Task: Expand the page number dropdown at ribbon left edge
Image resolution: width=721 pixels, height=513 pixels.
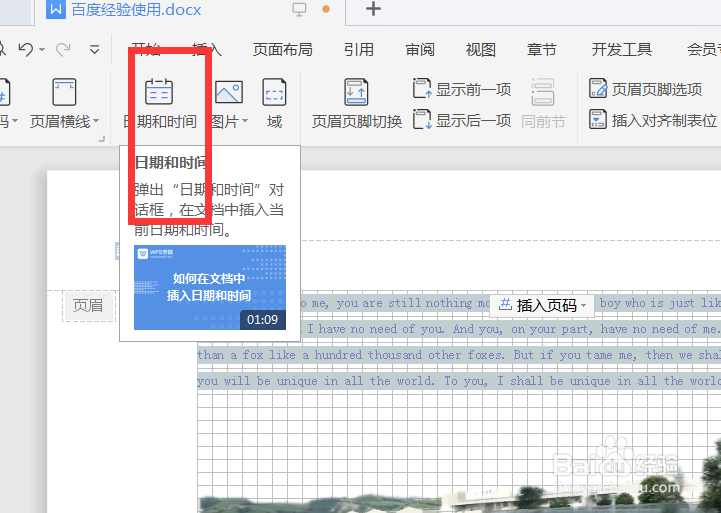Action: pyautogui.click(x=15, y=121)
